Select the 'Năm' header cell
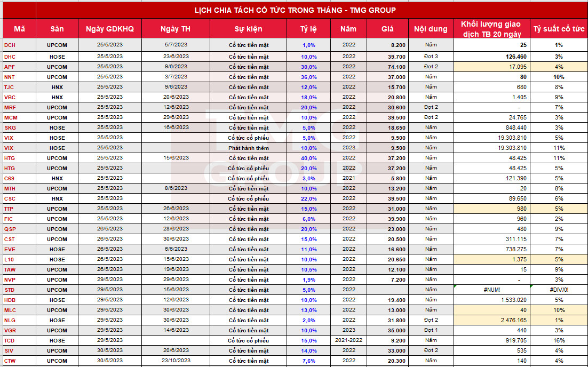Image resolution: width=588 pixels, height=367 pixels. coord(349,29)
